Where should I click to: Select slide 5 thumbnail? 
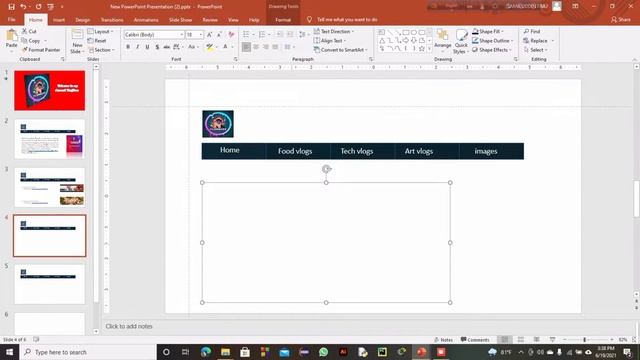[50, 284]
